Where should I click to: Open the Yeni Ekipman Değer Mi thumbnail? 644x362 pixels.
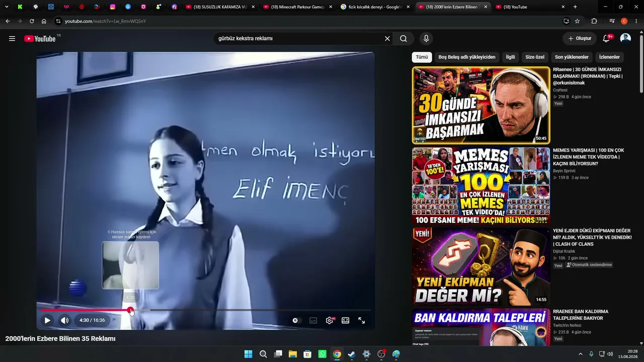[481, 266]
